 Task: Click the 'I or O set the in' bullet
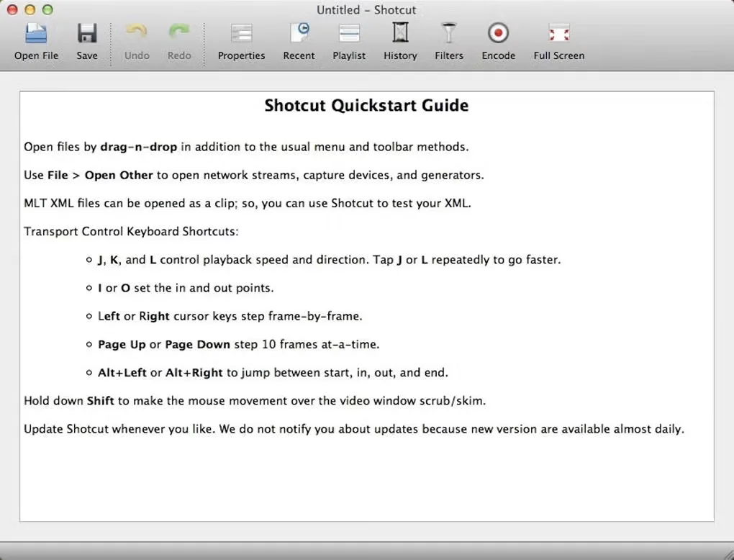pyautogui.click(x=186, y=288)
